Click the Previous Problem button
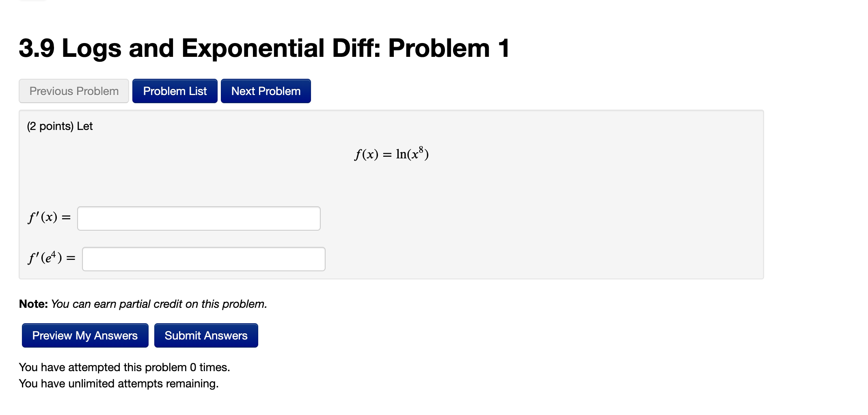 tap(73, 91)
